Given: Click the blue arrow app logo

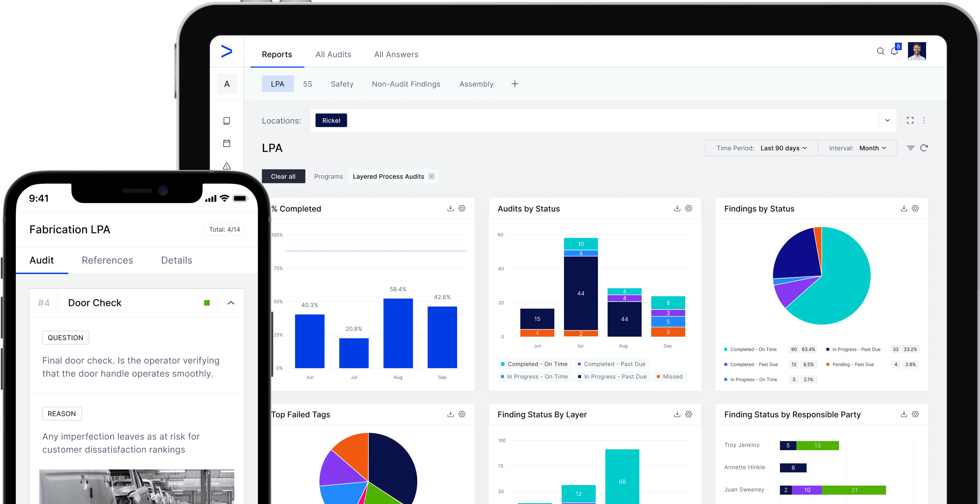Looking at the screenshot, I should point(227,51).
